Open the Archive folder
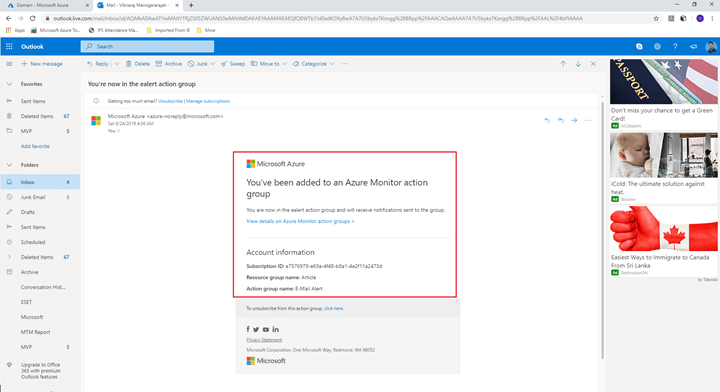The height and width of the screenshot is (392, 720). pos(40,272)
